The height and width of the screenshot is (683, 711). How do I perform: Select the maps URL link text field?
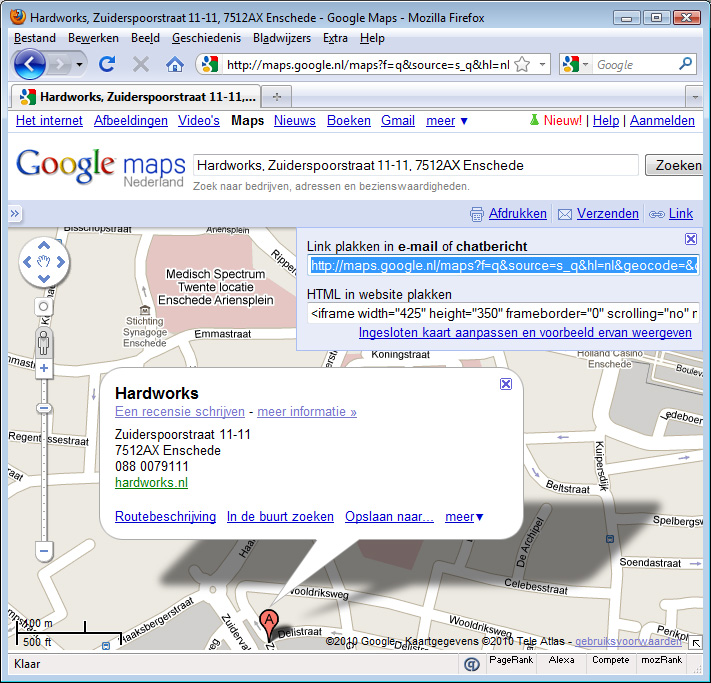503,266
